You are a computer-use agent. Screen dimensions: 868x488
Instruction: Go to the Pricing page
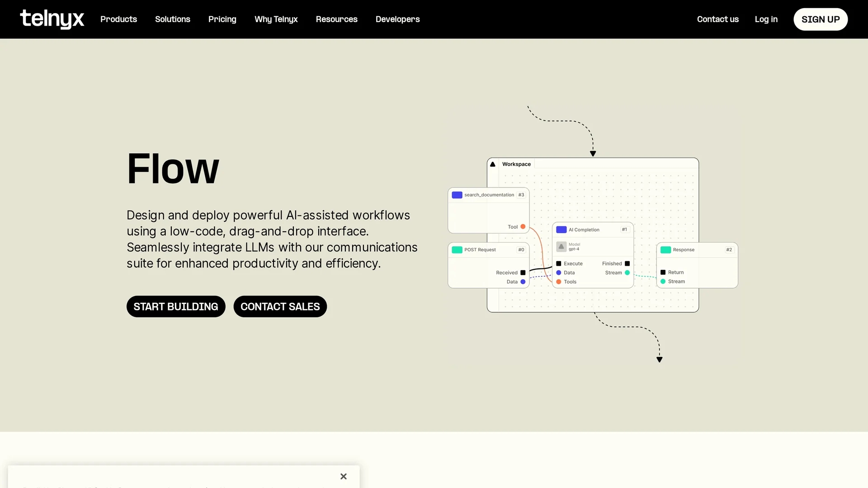point(222,19)
